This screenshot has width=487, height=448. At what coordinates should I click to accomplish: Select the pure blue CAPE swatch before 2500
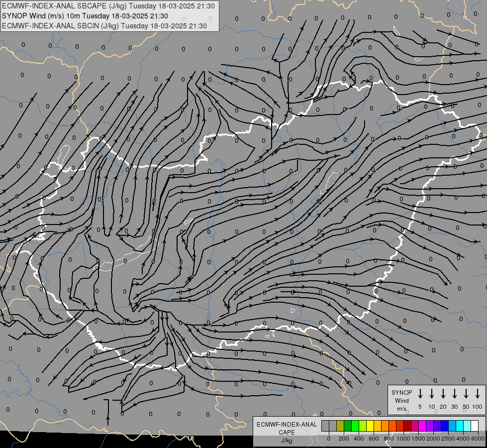tap(445, 426)
